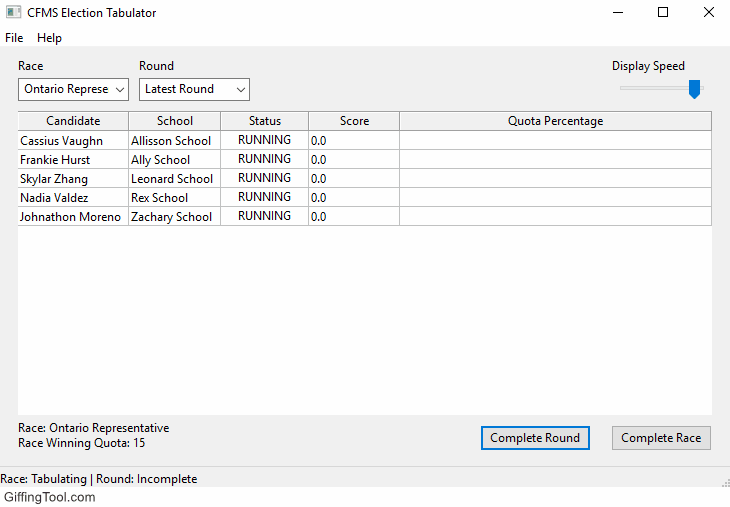Open the Help menu

click(49, 38)
